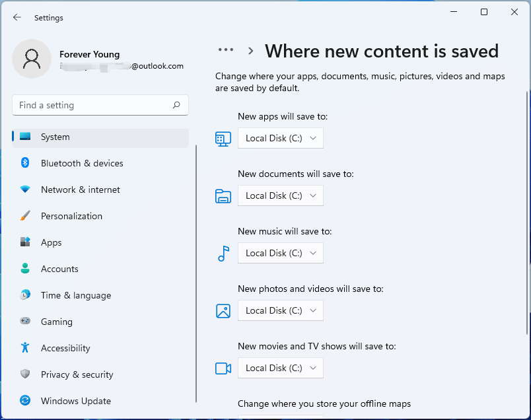Viewport: 531px width, 420px height.
Task: Select System in the sidebar
Action: (55, 137)
